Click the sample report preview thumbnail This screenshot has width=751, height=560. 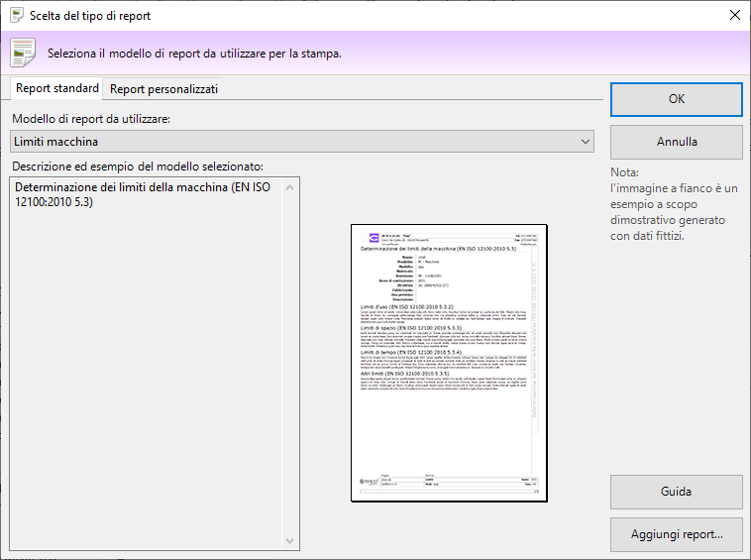(448, 362)
